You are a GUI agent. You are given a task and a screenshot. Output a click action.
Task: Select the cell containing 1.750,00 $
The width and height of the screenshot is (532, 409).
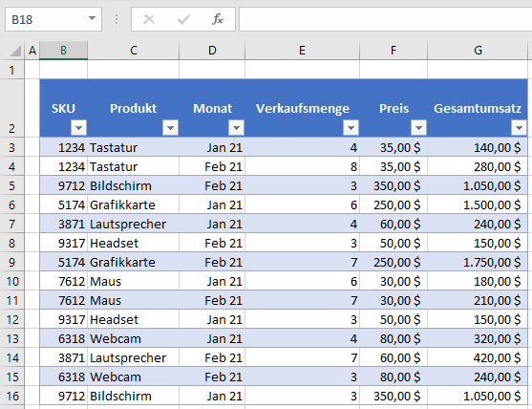pyautogui.click(x=478, y=262)
